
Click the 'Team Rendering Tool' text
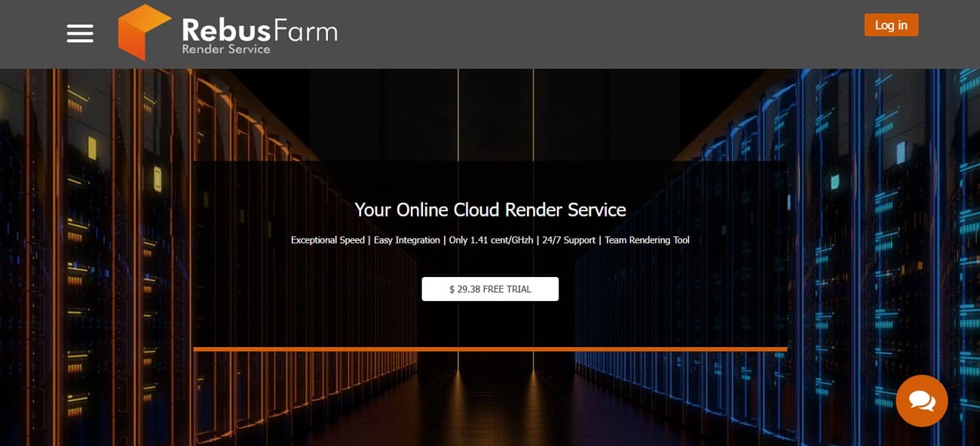pos(647,240)
